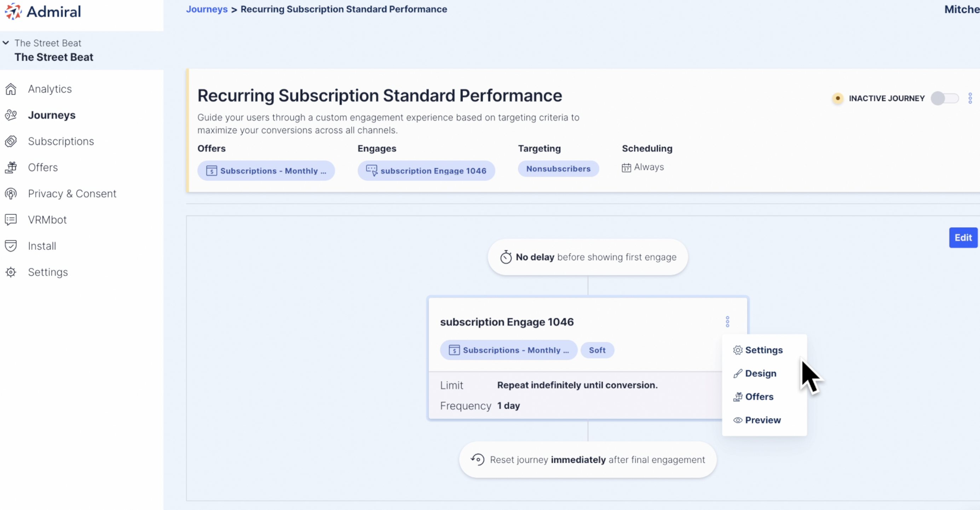Viewport: 980px width, 510px height.
Task: Click the Soft tag on engage card
Action: click(597, 350)
